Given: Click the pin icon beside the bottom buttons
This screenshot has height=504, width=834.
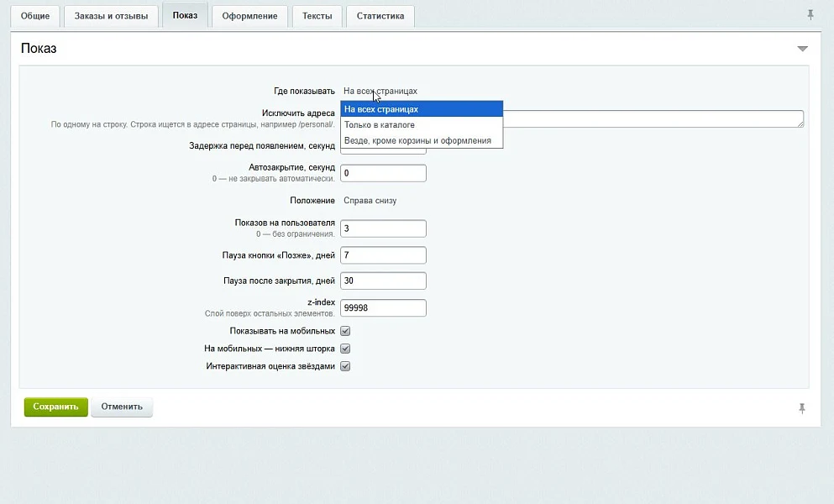Looking at the screenshot, I should click(x=801, y=408).
